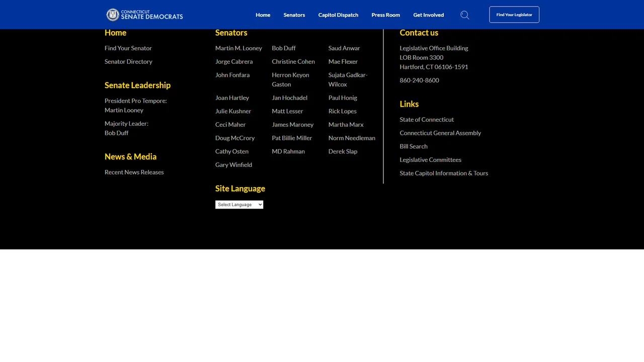Click the Find Your Legislator button
Image resolution: width=644 pixels, height=362 pixels.
514,15
